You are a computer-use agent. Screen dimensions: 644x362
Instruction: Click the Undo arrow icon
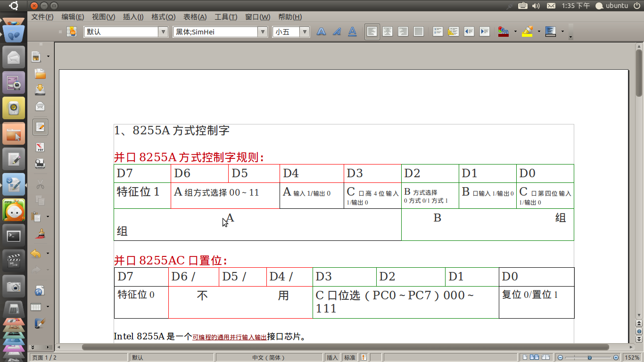(x=36, y=254)
